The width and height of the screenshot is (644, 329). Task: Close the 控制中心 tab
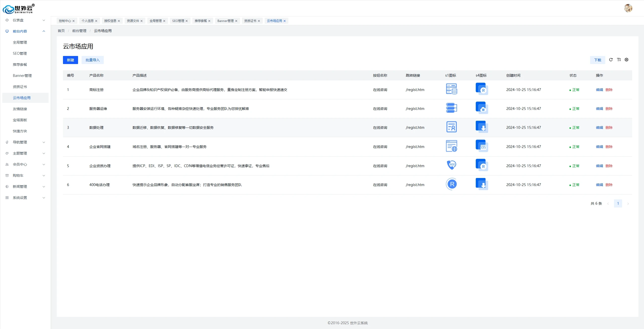click(x=74, y=21)
